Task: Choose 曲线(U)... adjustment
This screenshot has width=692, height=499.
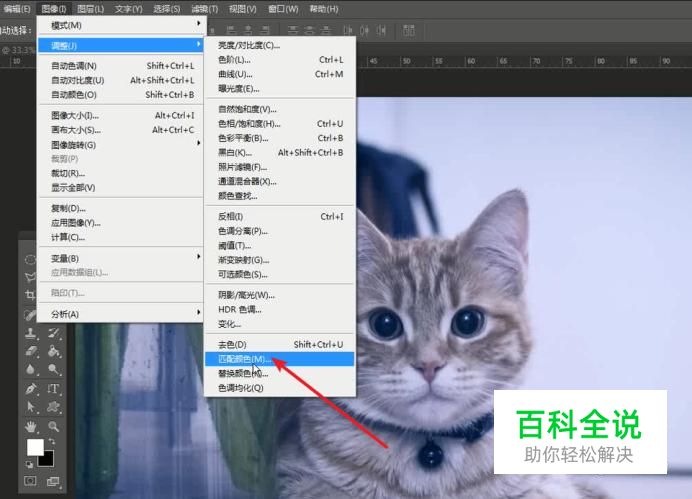Action: (x=280, y=74)
